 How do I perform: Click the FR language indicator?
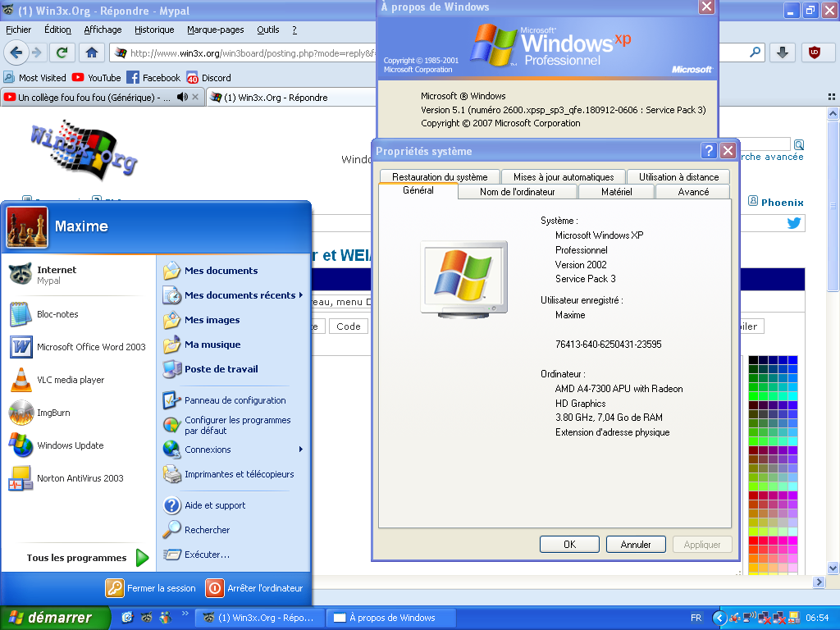click(x=696, y=618)
